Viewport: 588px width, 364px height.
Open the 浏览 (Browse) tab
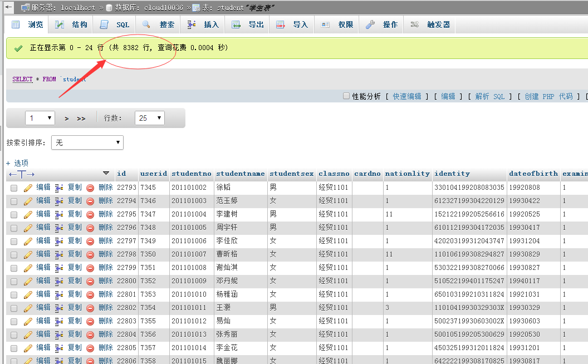click(x=27, y=24)
